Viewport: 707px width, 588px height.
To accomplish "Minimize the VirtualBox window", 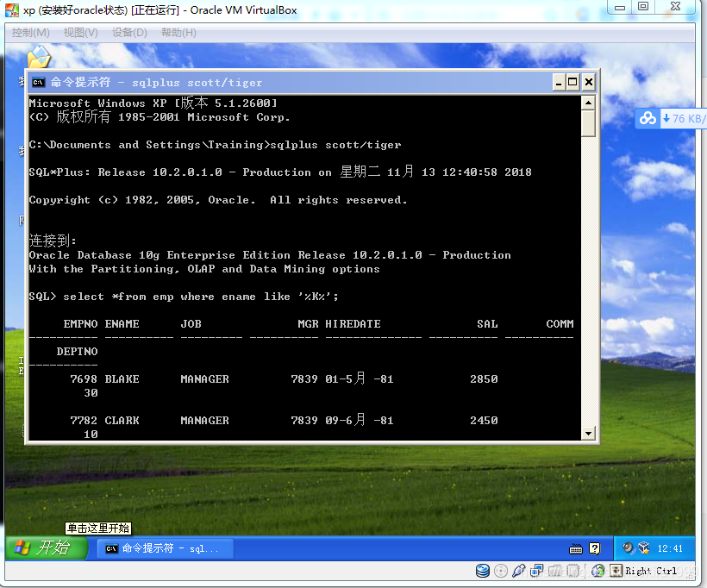I will (621, 7).
